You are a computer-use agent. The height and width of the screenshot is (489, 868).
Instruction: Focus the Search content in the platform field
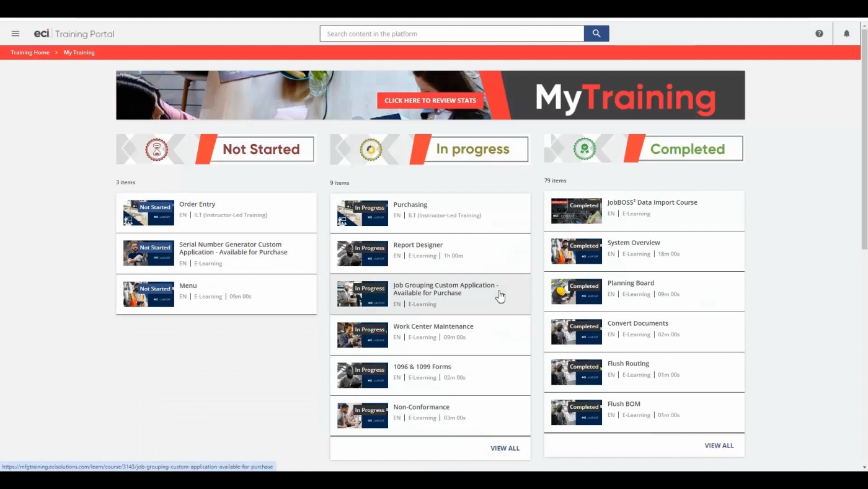pos(452,34)
